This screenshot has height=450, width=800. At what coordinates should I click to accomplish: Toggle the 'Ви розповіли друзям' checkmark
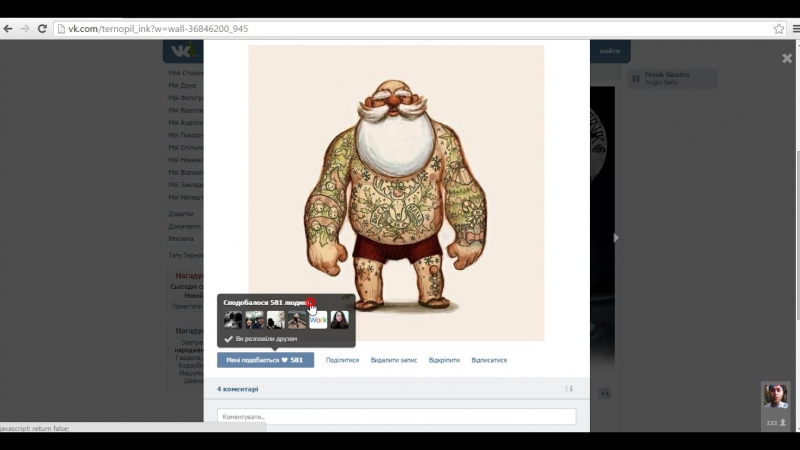pyautogui.click(x=229, y=339)
